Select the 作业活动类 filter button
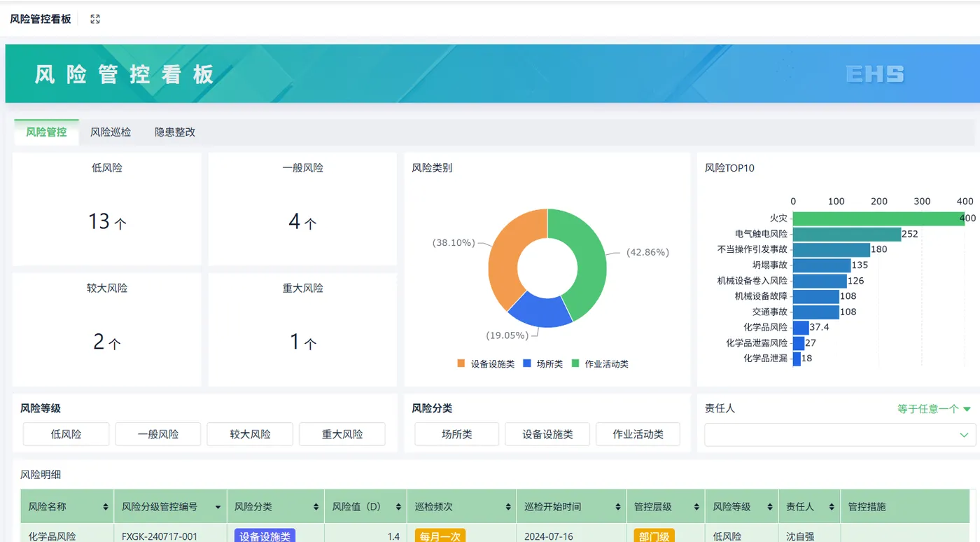Viewport: 980px width, 542px height. (x=638, y=434)
